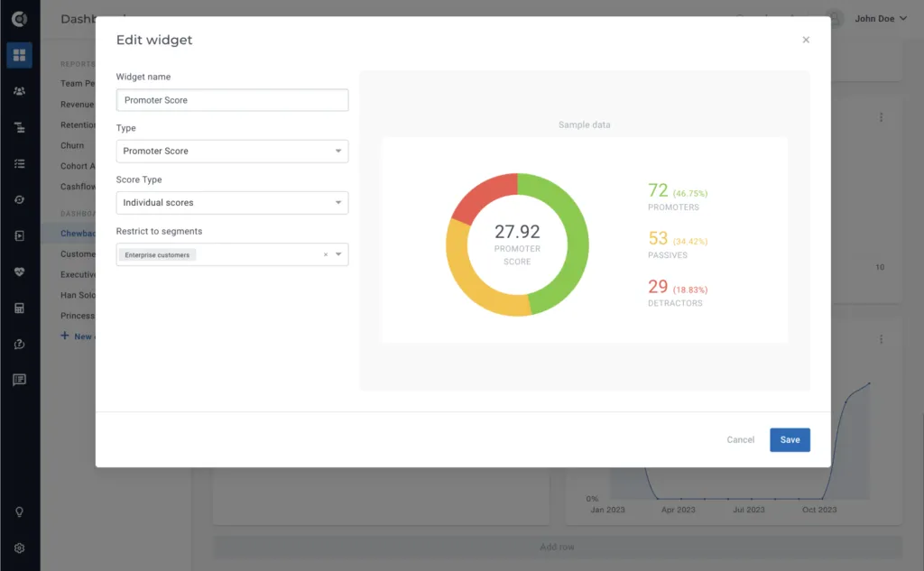
Task: Open the feedback message icon in sidebar
Action: [x=20, y=380]
